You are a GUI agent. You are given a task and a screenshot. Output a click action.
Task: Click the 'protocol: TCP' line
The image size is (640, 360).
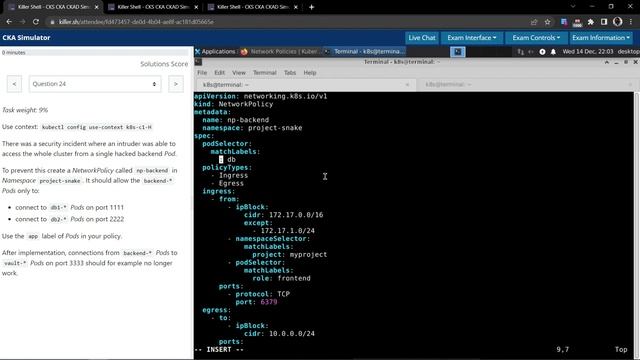click(262, 294)
